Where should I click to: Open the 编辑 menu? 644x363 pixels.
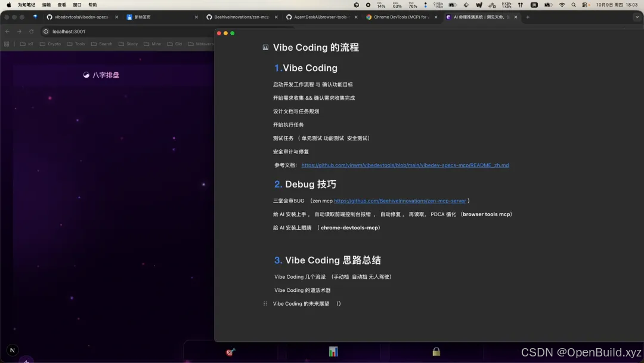(47, 5)
